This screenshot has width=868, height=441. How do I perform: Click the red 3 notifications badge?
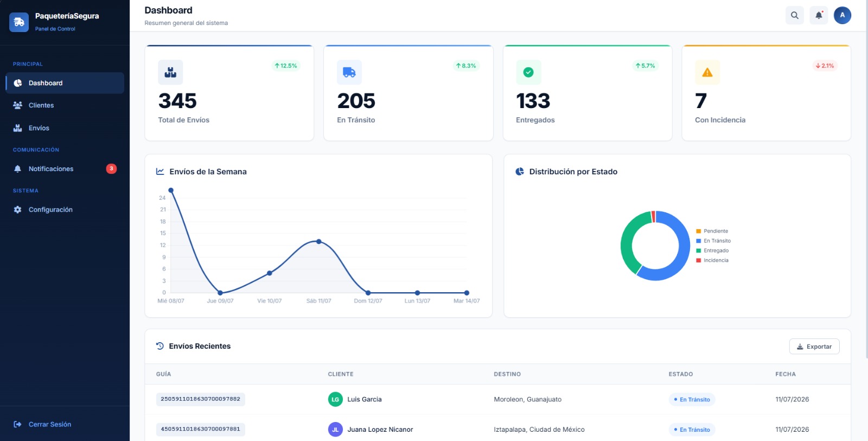click(111, 169)
